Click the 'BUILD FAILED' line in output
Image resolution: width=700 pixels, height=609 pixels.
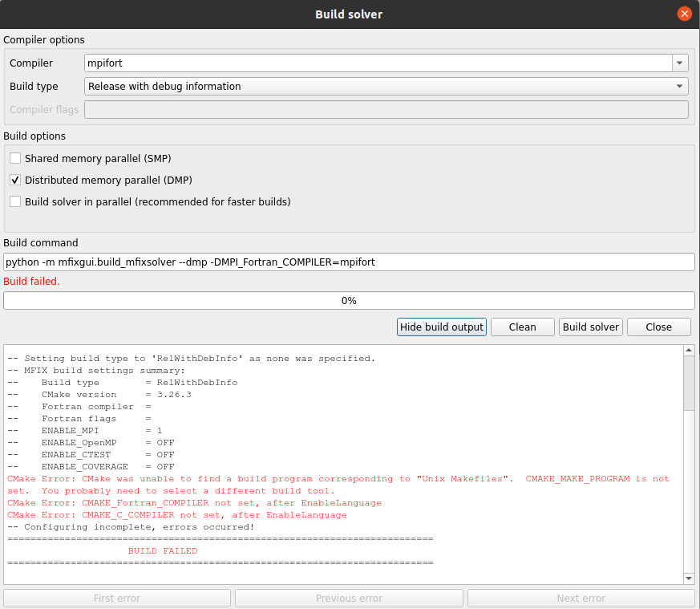point(163,551)
